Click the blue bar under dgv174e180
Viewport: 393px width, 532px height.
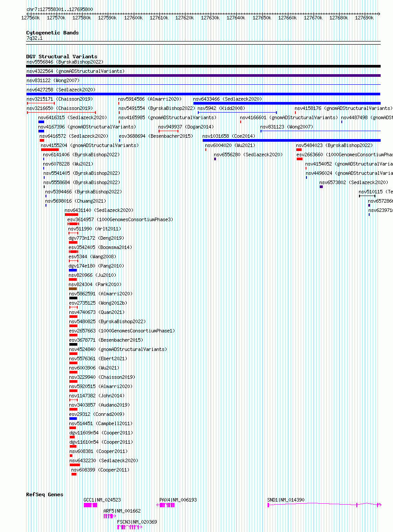(x=73, y=270)
